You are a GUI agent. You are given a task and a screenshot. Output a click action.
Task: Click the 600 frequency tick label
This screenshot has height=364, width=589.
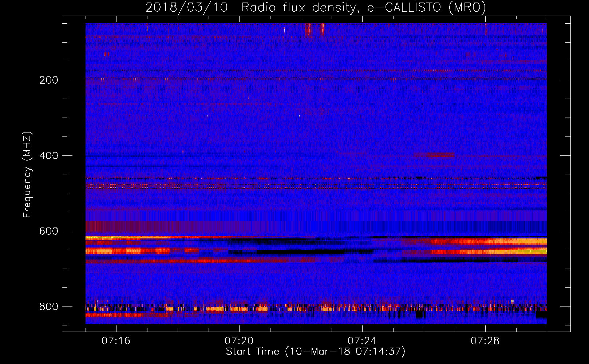click(x=49, y=231)
